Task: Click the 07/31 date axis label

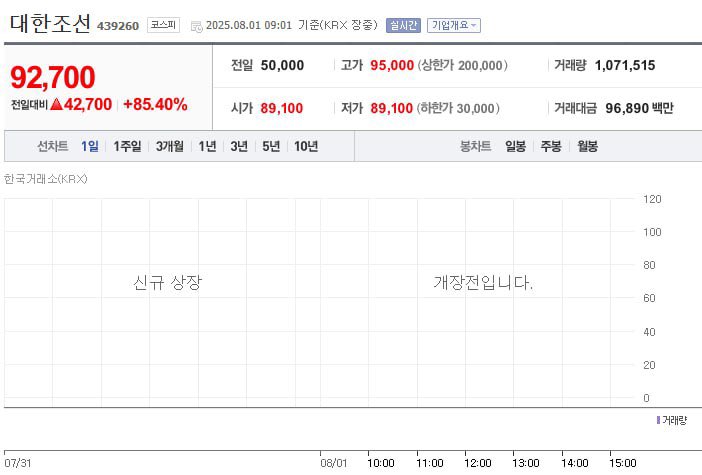Action: 17,463
